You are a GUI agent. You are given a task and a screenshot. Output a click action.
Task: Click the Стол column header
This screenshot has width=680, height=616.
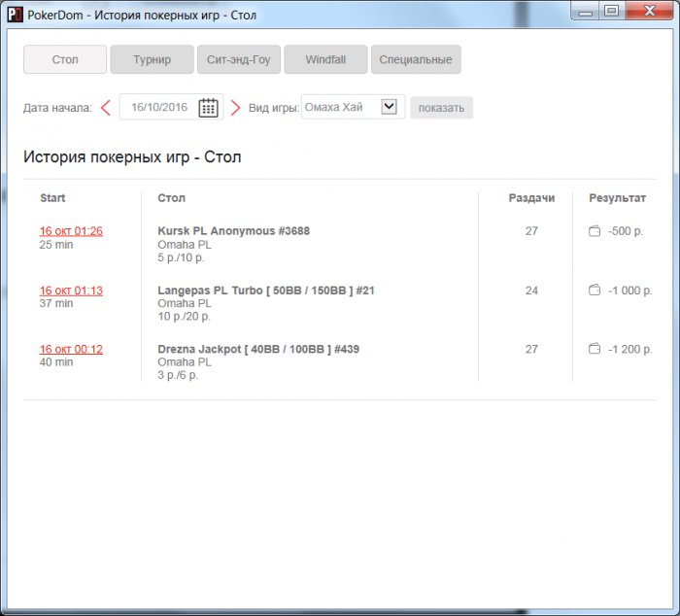171,198
